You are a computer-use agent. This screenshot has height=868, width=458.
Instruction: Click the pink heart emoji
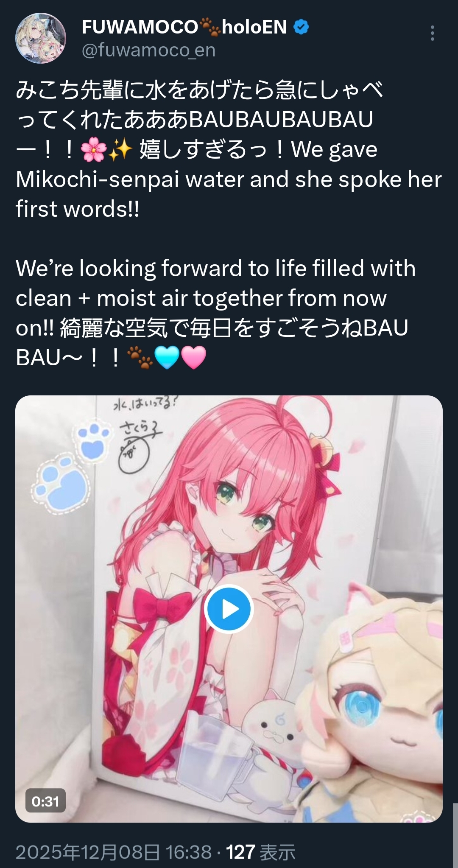(193, 357)
